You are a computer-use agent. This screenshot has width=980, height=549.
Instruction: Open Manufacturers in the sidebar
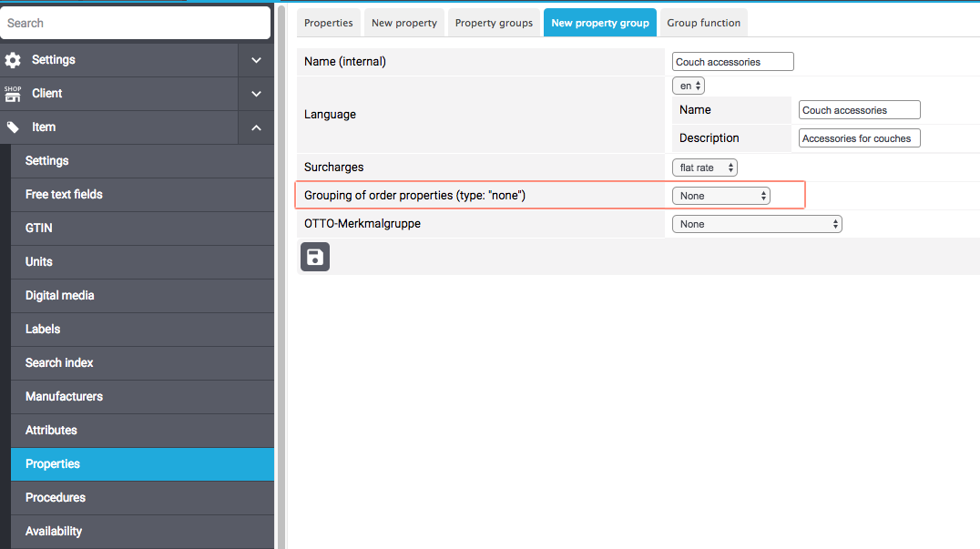point(64,397)
